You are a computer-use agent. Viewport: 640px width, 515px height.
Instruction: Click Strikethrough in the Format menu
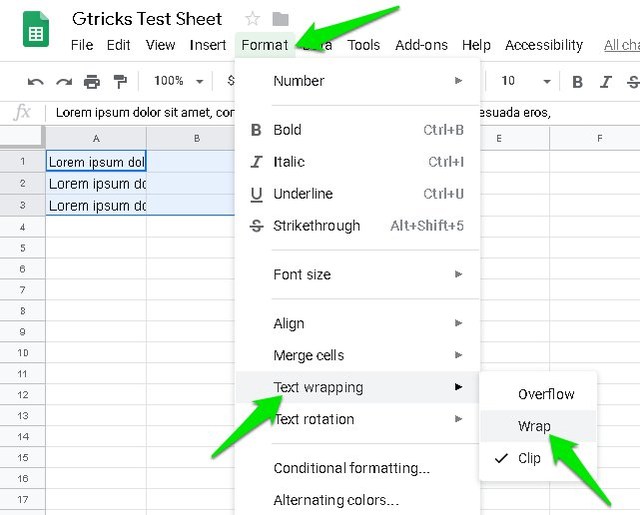point(316,226)
